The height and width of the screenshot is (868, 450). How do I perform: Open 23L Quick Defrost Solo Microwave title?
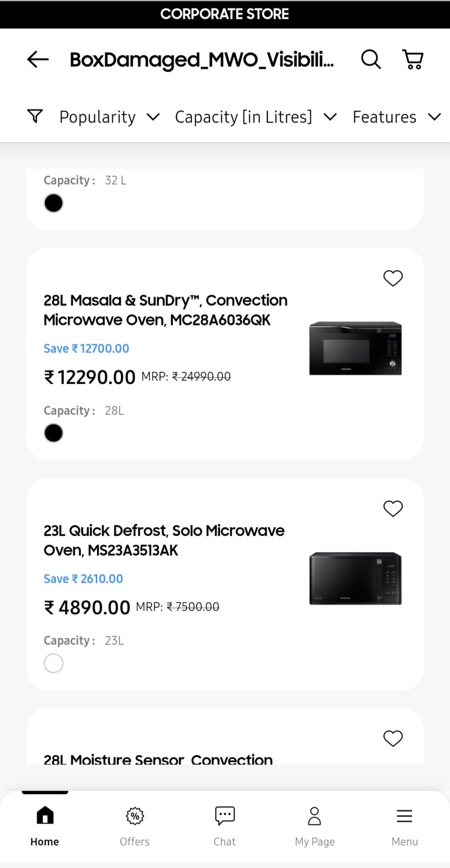164,540
